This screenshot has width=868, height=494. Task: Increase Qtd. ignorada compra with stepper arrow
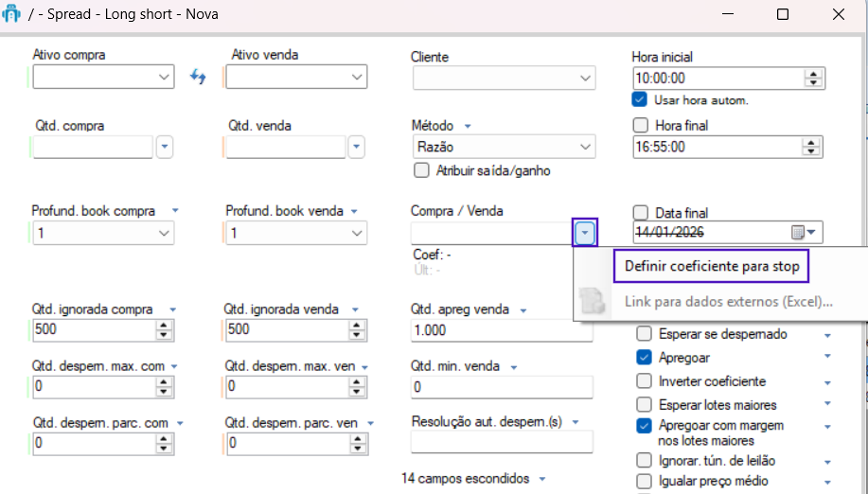165,325
